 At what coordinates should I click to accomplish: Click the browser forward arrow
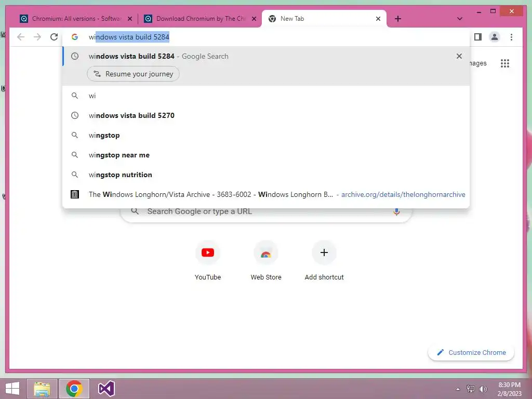click(x=37, y=37)
